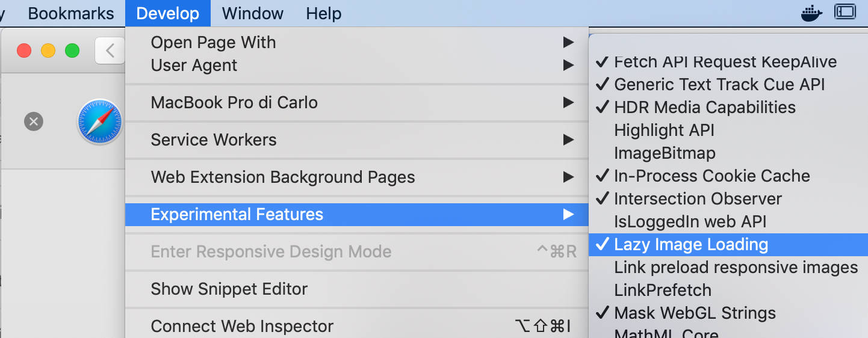Viewport: 868px width, 338px height.
Task: Enable the Highlight API feature
Action: pyautogui.click(x=664, y=131)
